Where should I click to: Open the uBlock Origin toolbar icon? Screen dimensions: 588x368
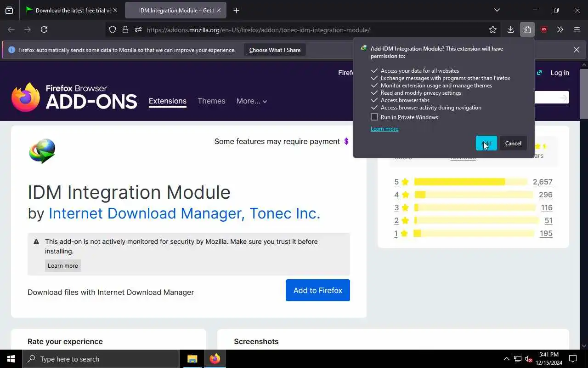pos(544,29)
